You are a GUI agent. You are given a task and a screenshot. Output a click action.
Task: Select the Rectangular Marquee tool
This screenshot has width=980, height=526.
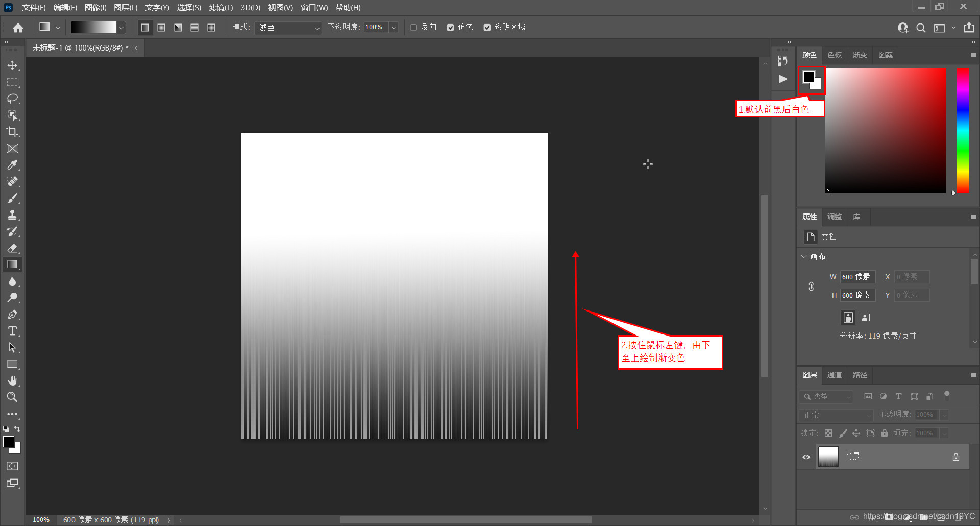click(x=12, y=82)
